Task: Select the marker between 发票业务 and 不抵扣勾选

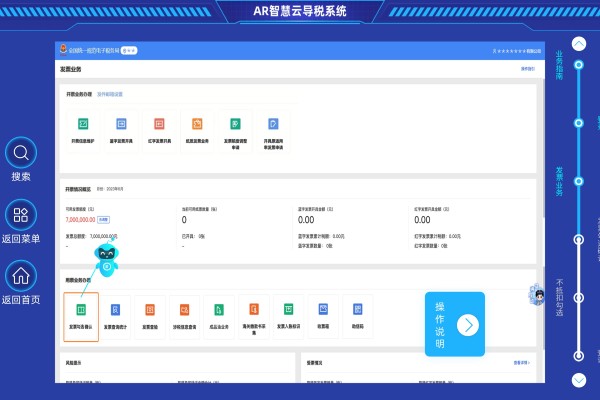Action: pyautogui.click(x=579, y=240)
